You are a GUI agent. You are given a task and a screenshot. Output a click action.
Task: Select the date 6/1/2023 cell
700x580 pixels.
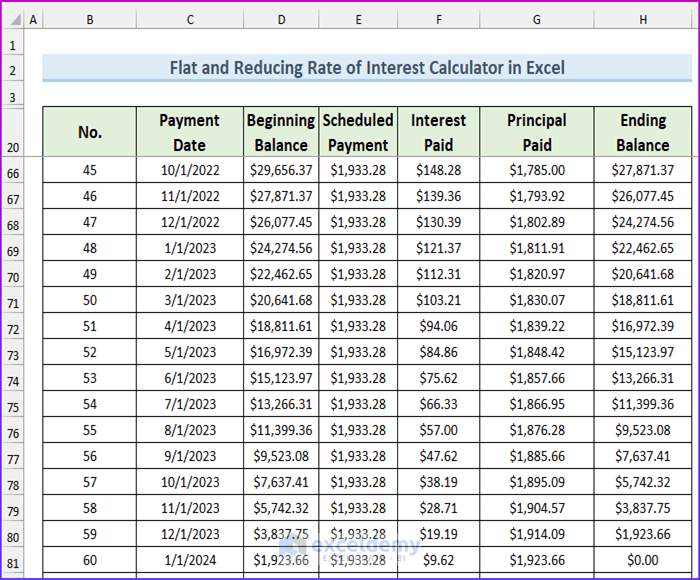190,378
